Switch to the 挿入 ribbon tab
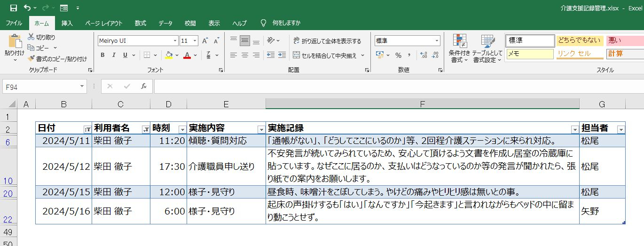 point(67,23)
